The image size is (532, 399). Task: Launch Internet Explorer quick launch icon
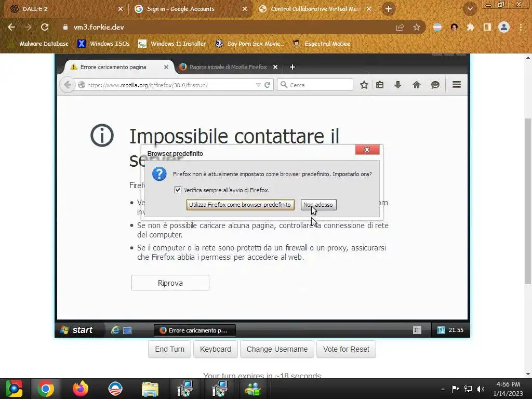pos(115,330)
